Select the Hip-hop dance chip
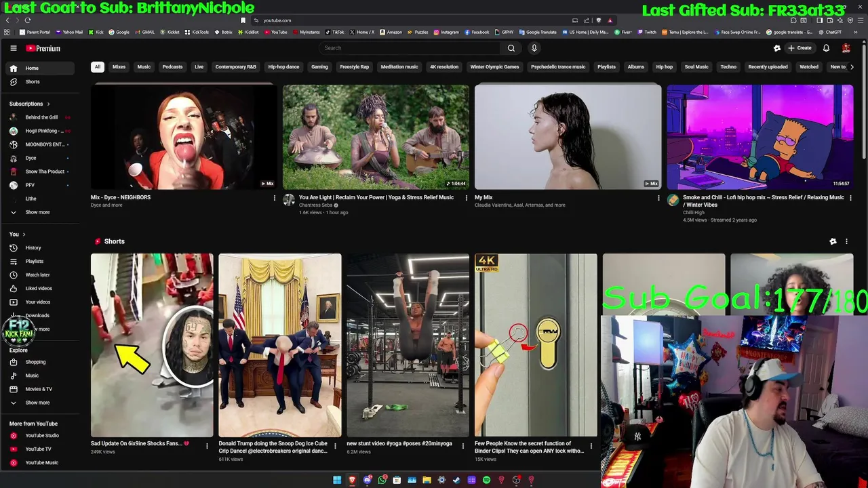 tap(283, 67)
